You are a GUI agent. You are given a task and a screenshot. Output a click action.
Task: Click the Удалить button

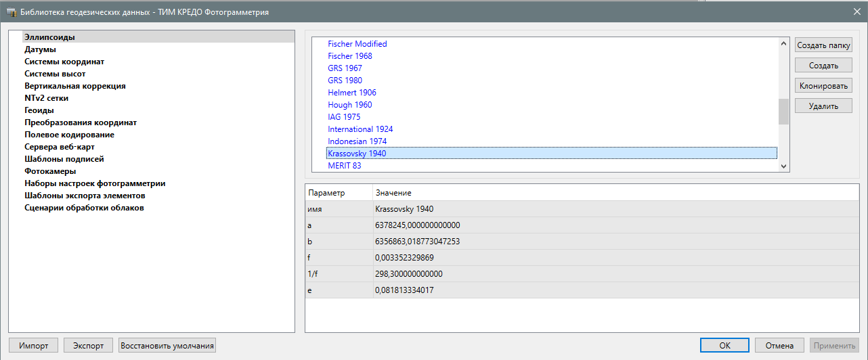823,106
